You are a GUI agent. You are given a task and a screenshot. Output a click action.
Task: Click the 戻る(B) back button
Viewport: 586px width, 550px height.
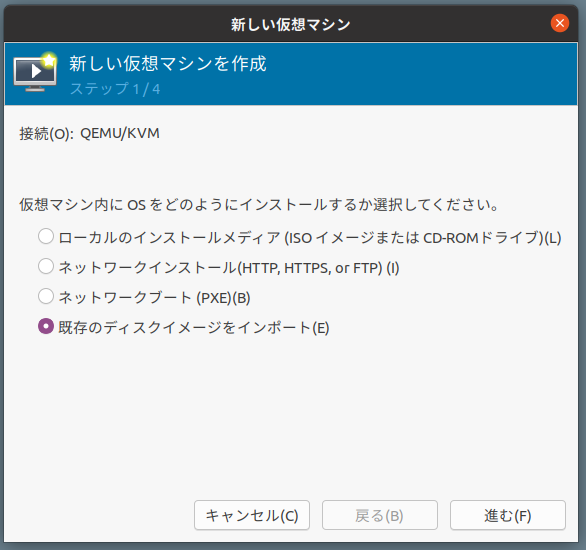380,515
